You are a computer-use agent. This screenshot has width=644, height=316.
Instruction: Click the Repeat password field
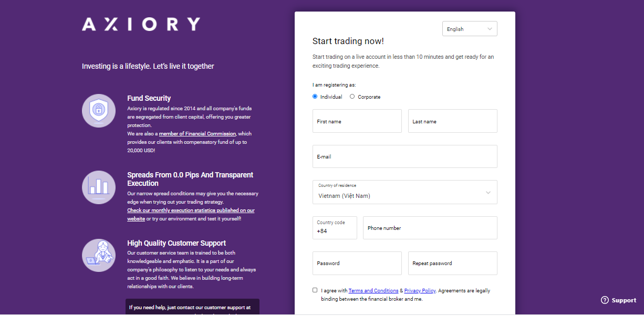pyautogui.click(x=453, y=264)
